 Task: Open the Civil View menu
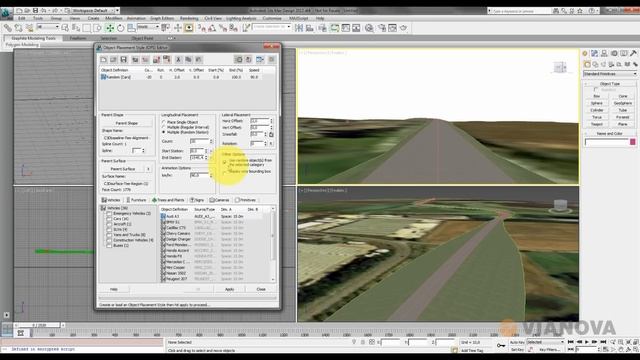point(213,18)
